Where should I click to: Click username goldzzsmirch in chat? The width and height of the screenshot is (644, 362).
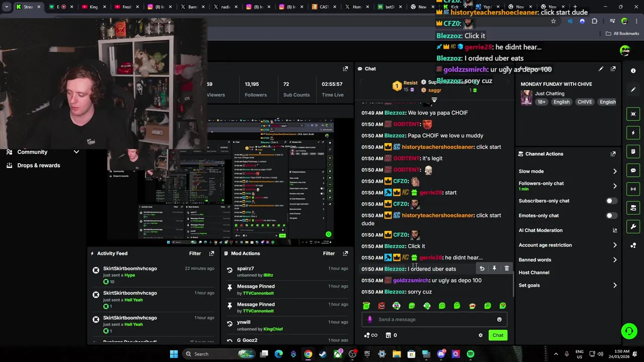pyautogui.click(x=411, y=281)
